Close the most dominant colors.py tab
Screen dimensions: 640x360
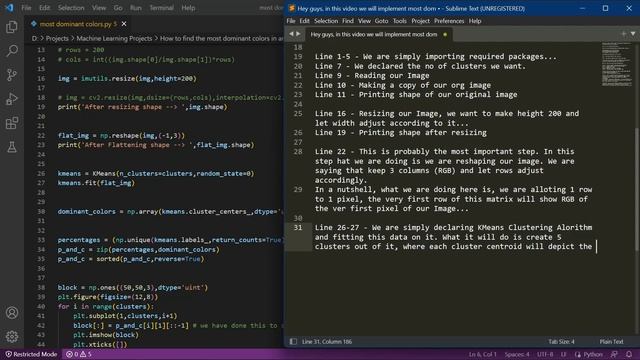(124, 24)
